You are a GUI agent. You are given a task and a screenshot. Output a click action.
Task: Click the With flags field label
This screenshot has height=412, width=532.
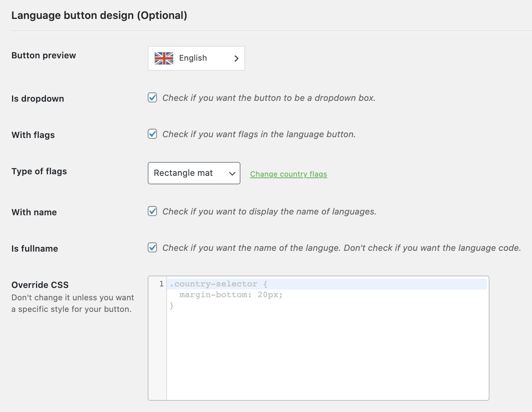coord(33,135)
